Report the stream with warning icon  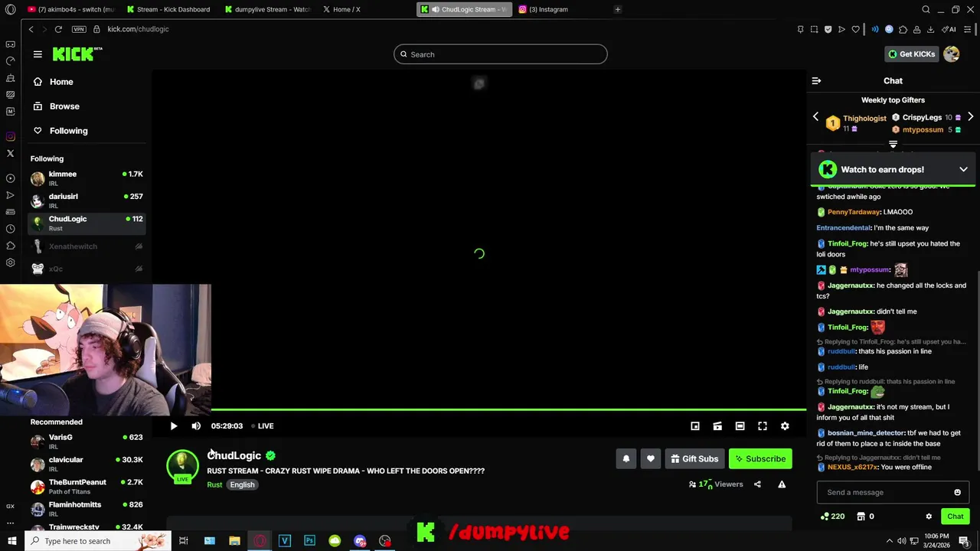(782, 484)
